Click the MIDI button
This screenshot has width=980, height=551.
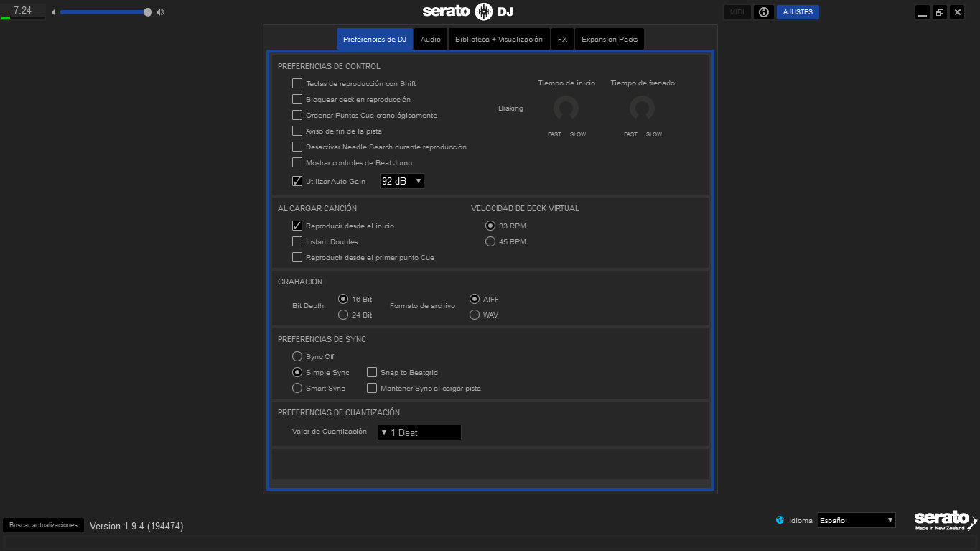pyautogui.click(x=737, y=12)
